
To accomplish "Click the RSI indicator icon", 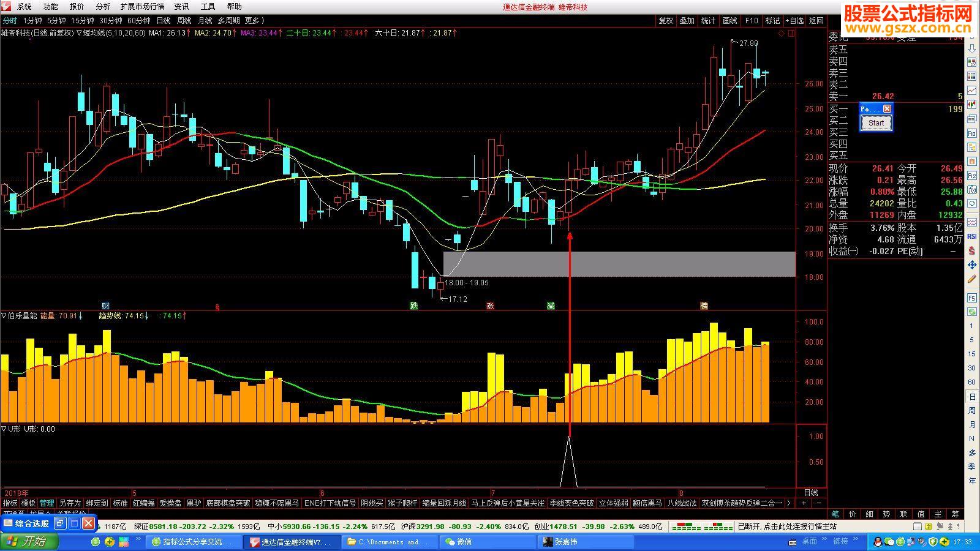I will [x=972, y=235].
